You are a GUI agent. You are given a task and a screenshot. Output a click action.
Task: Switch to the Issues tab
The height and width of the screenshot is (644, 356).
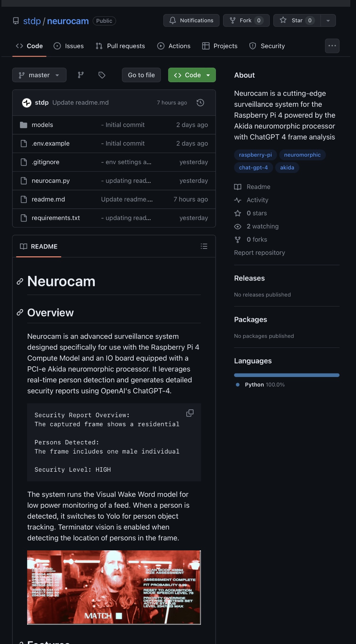(x=69, y=46)
